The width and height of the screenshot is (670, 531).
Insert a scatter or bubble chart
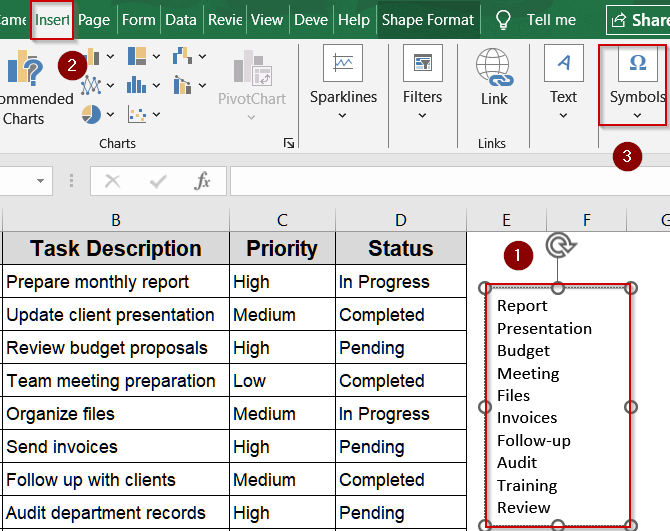[137, 114]
